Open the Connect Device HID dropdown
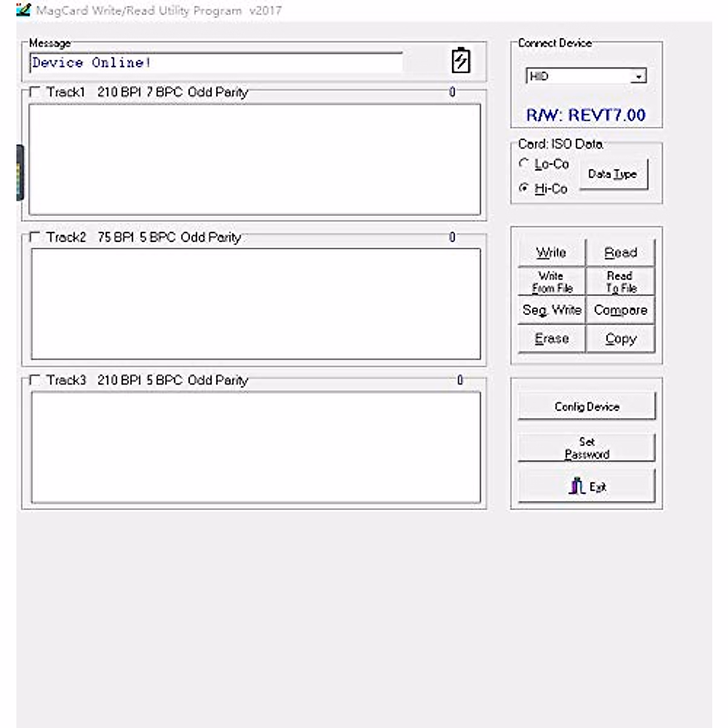Screen dimensions: 728x728 point(638,76)
